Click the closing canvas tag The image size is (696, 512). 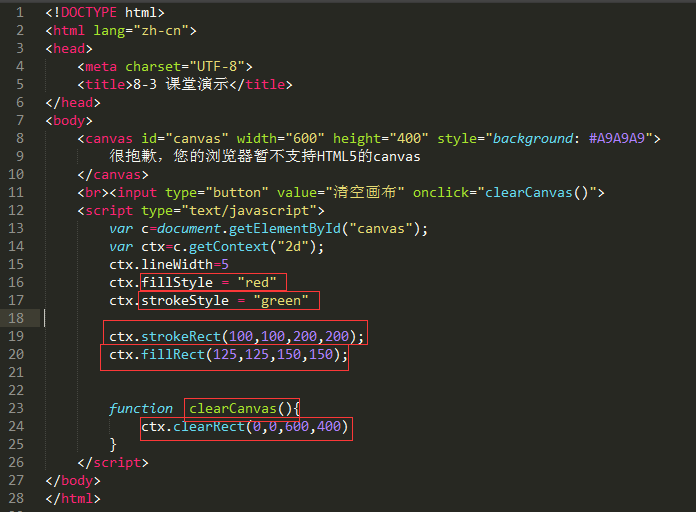(113, 175)
